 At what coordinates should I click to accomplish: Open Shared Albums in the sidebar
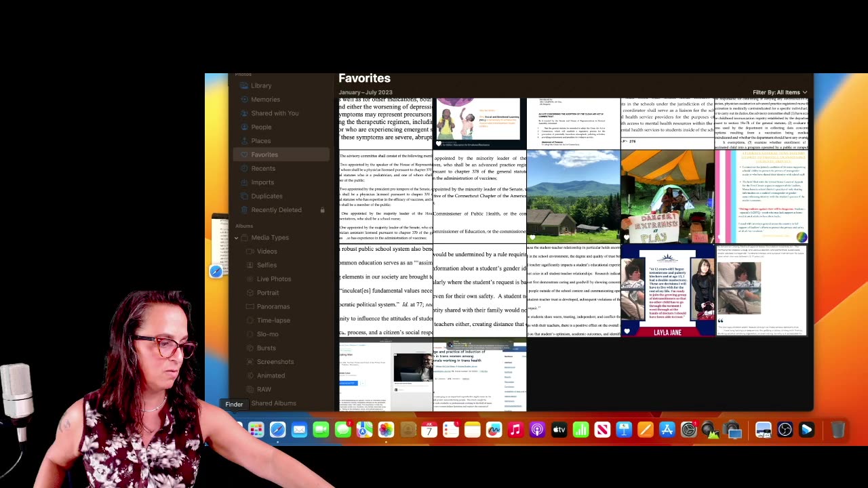(273, 403)
